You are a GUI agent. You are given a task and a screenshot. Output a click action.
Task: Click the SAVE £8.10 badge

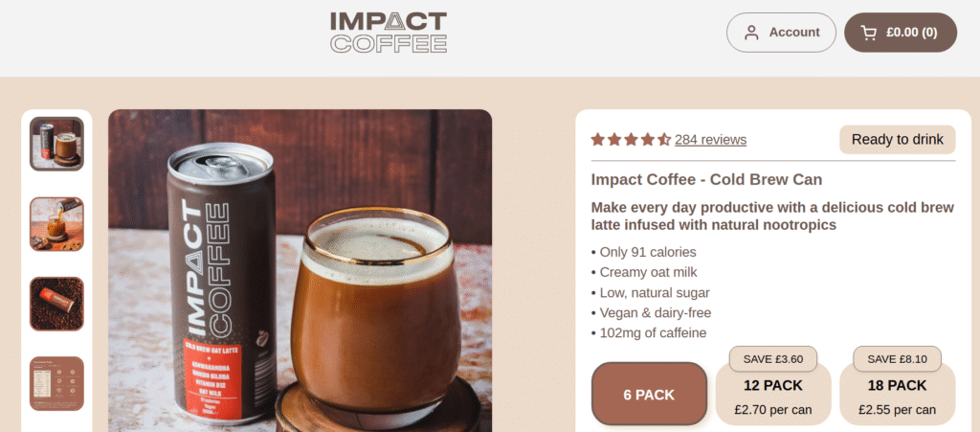pyautogui.click(x=897, y=359)
